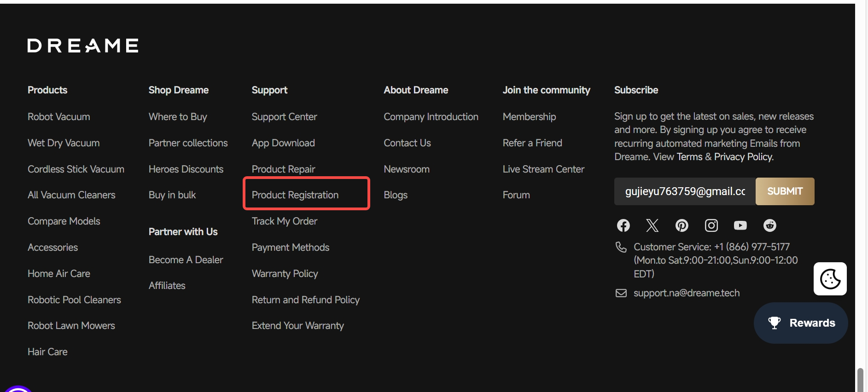Viewport: 868px width, 392px height.
Task: Visit the Forum link
Action: click(516, 195)
